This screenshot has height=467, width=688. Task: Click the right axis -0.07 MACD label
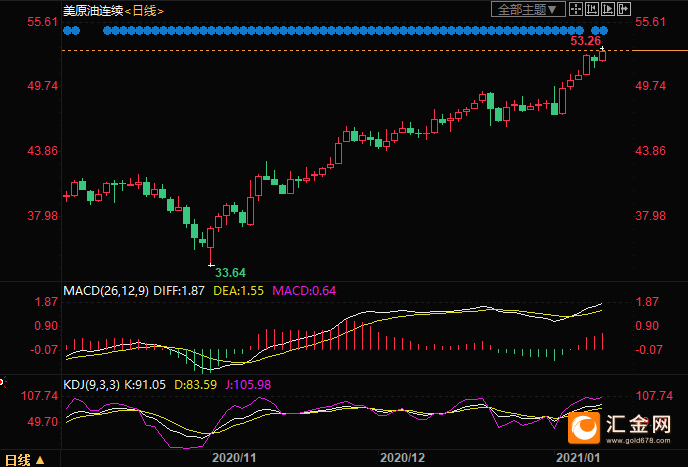(x=647, y=350)
